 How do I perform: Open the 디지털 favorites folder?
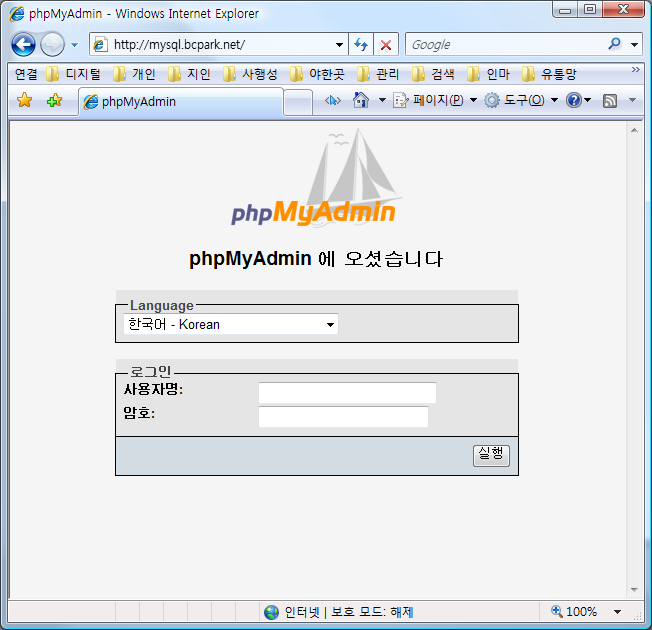pyautogui.click(x=74, y=74)
